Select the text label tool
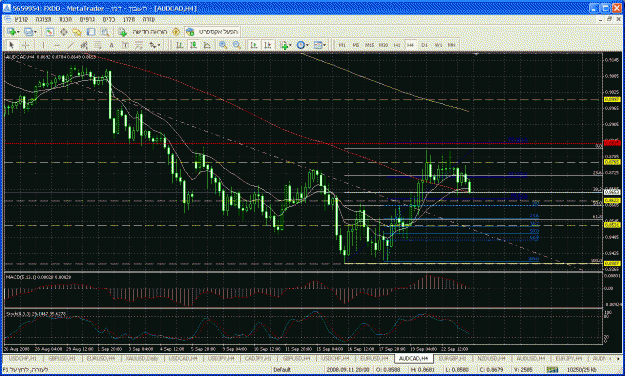Image resolution: width=625 pixels, height=376 pixels. pos(125,45)
